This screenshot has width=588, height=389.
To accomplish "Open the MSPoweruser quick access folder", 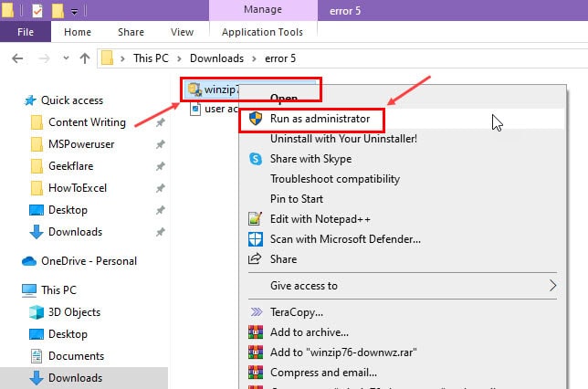I will pos(81,144).
